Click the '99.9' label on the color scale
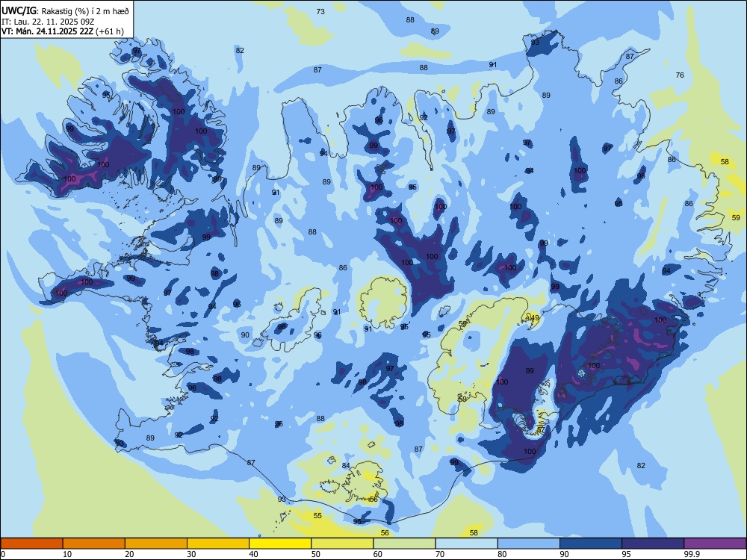This screenshot has height=560, width=747. [691, 554]
